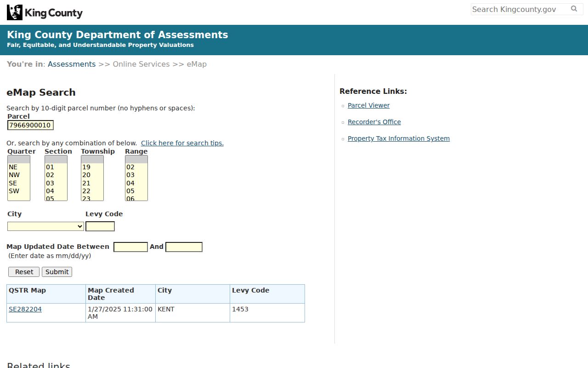
Task: Open the City dropdown
Action: [x=45, y=226]
